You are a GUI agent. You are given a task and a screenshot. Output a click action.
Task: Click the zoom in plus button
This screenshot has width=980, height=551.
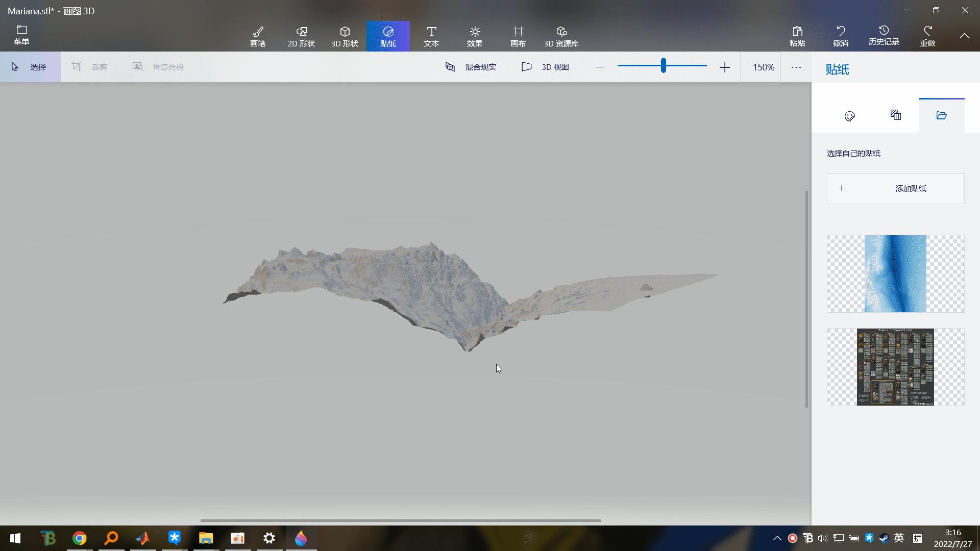coord(725,67)
